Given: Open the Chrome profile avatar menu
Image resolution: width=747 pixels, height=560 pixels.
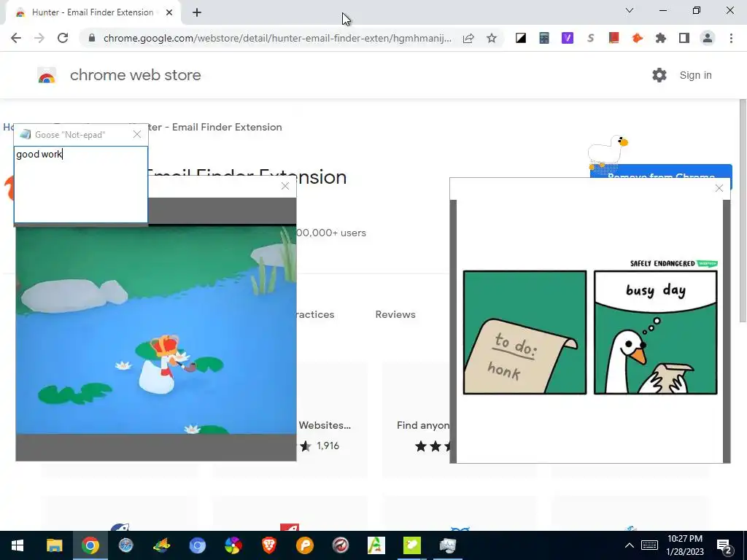Looking at the screenshot, I should click(x=708, y=38).
